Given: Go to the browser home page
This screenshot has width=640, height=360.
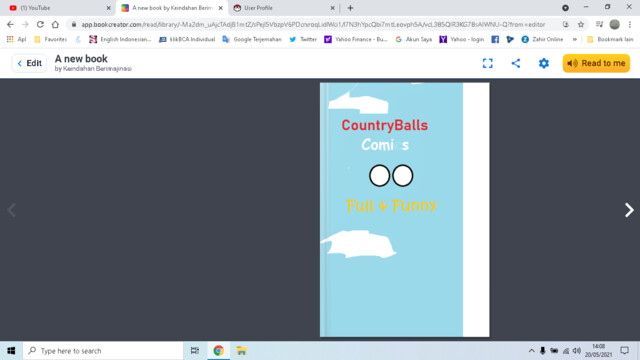Looking at the screenshot, I should pos(55,24).
